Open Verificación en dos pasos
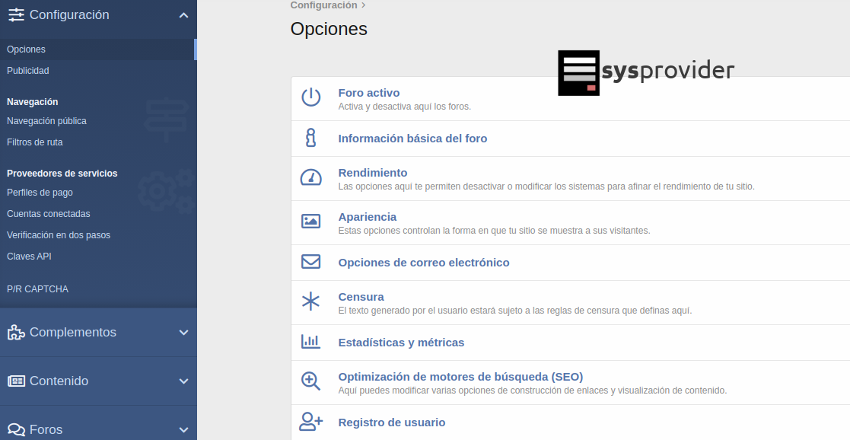Screen dimensions: 850x440 pos(58,235)
